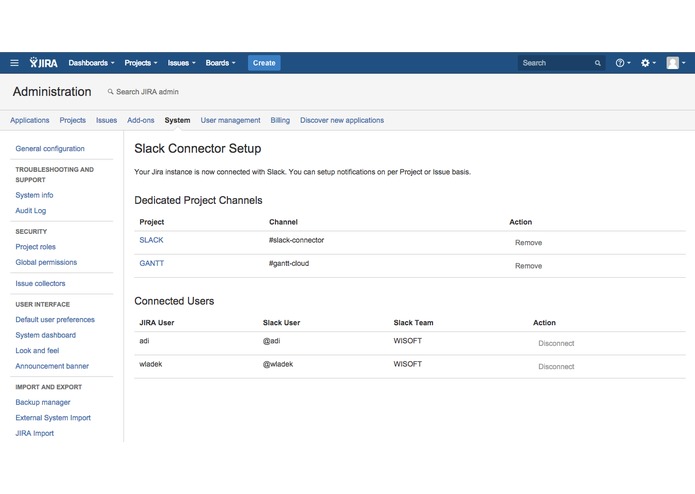This screenshot has width=695, height=494.
Task: Expand the Projects dropdown in top bar
Action: coord(141,63)
